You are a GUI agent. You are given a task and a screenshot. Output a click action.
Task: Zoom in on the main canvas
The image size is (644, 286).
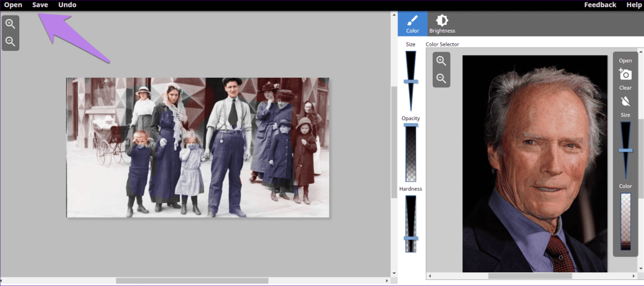tap(10, 24)
